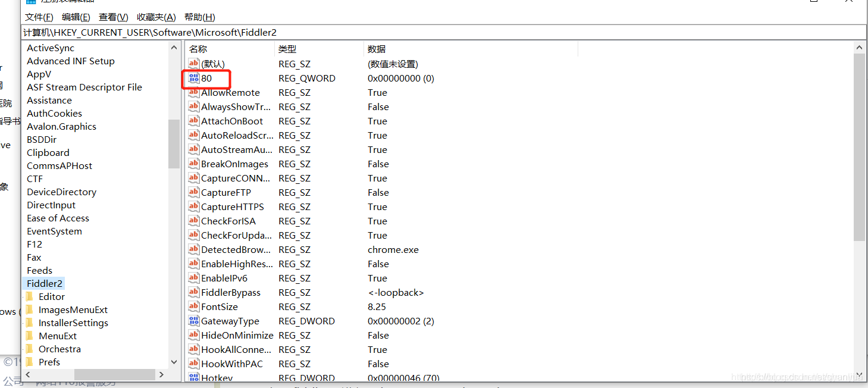Click the values list vertical scrollbar thumb
The width and height of the screenshot is (868, 388).
(x=860, y=146)
